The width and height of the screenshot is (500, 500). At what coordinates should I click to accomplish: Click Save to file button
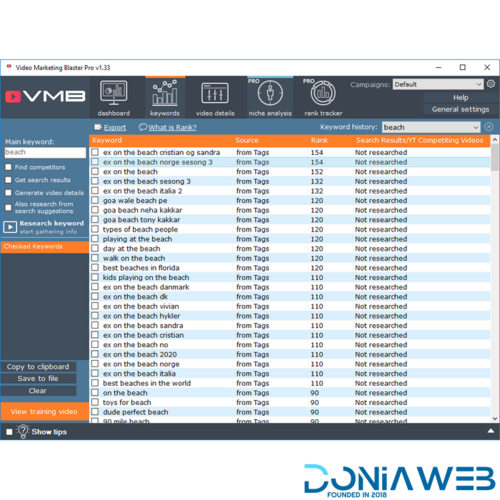click(x=38, y=379)
